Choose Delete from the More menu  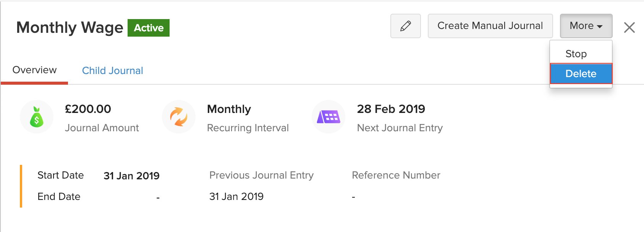coord(581,74)
